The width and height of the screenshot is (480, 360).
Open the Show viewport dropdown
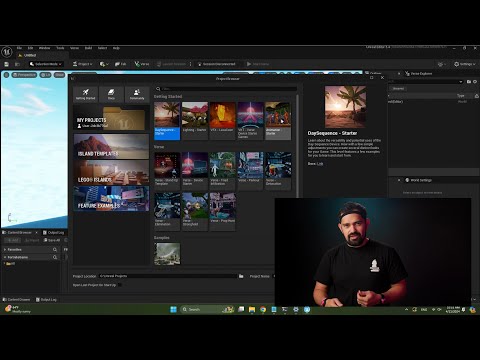click(x=59, y=75)
